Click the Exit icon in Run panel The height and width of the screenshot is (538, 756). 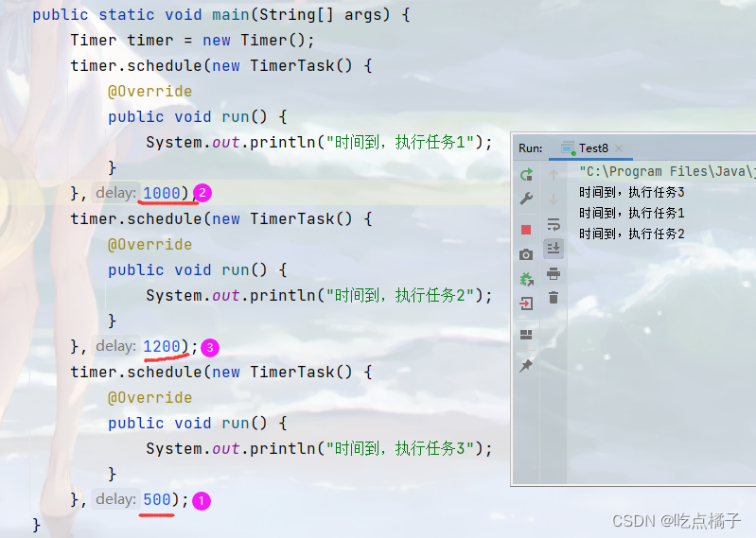[x=526, y=304]
